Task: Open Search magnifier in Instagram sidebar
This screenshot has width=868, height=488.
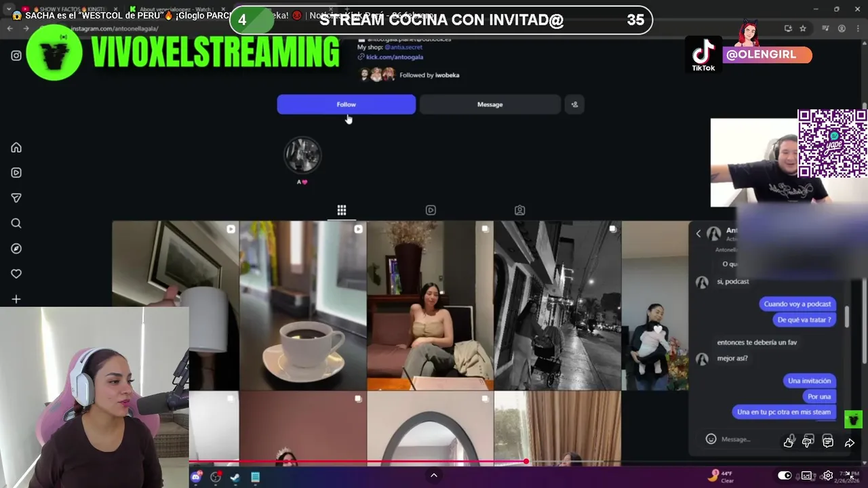Action: (x=16, y=223)
